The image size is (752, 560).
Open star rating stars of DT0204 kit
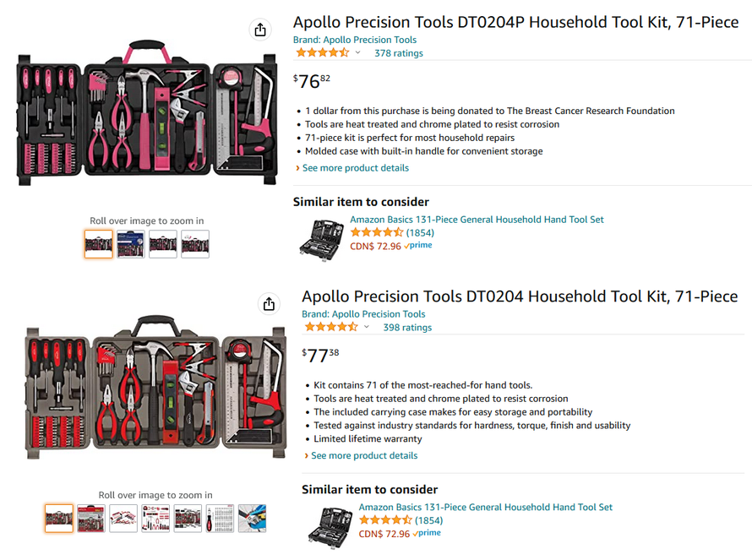(331, 327)
